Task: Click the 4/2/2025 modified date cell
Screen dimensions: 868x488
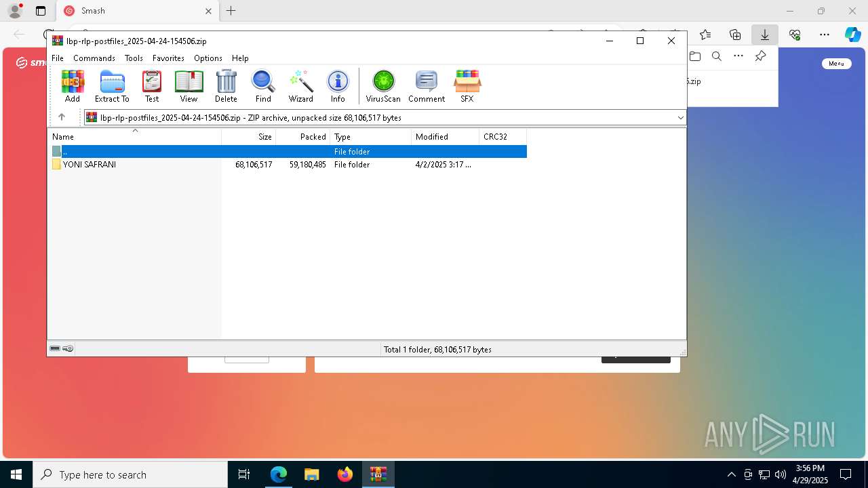Action: click(443, 165)
